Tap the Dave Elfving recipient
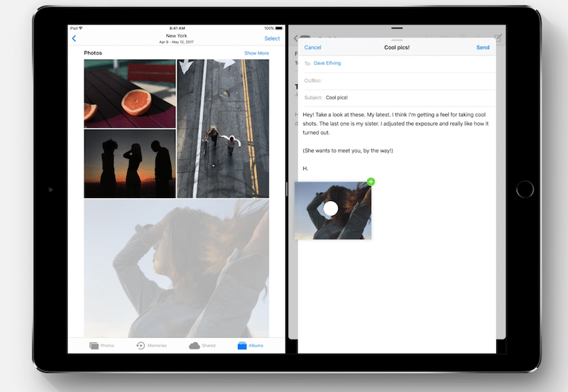The image size is (568, 392). [x=327, y=63]
